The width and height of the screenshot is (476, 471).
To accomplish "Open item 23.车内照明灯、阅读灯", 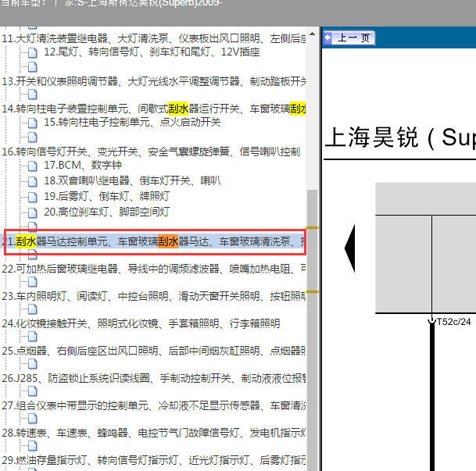I will (x=154, y=296).
